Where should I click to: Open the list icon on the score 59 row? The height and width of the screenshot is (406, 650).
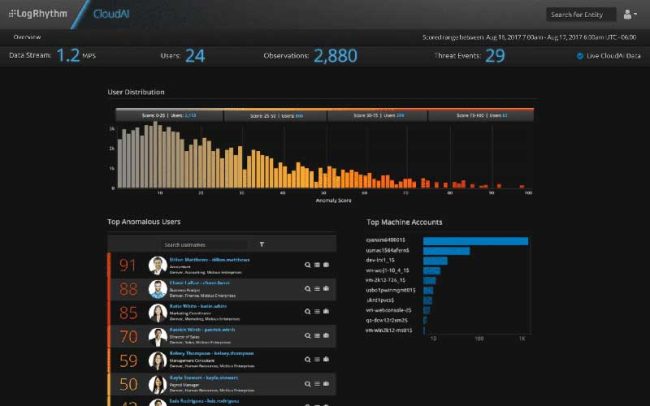coord(316,361)
